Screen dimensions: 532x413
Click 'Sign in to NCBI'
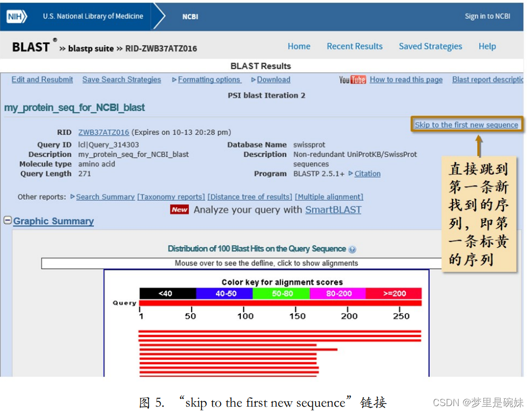487,16
